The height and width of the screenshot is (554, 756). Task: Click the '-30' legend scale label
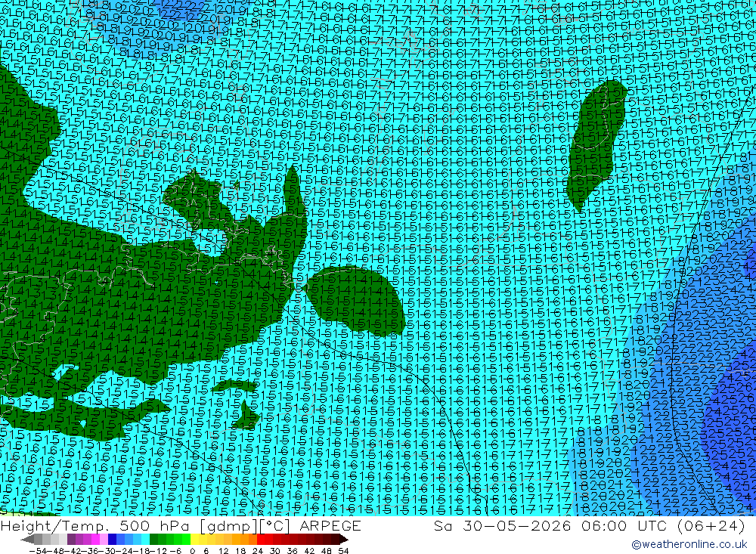click(107, 551)
